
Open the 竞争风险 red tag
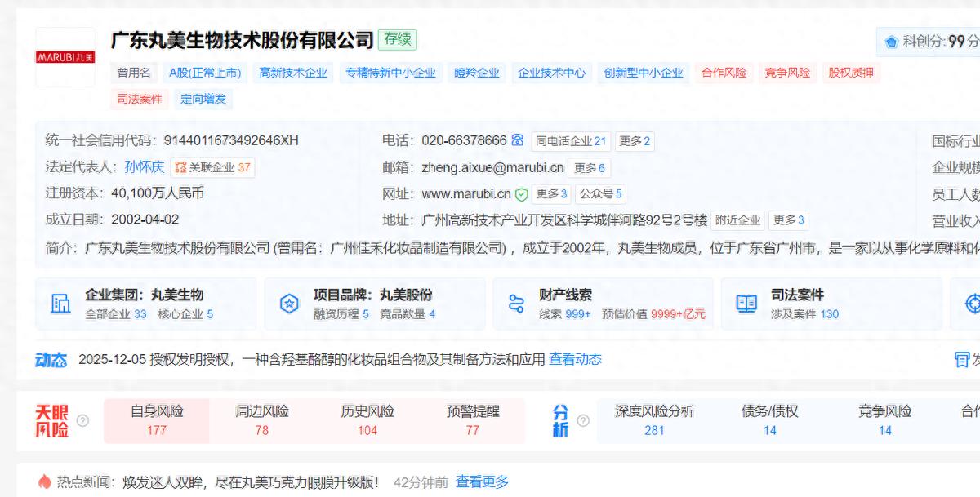(787, 73)
